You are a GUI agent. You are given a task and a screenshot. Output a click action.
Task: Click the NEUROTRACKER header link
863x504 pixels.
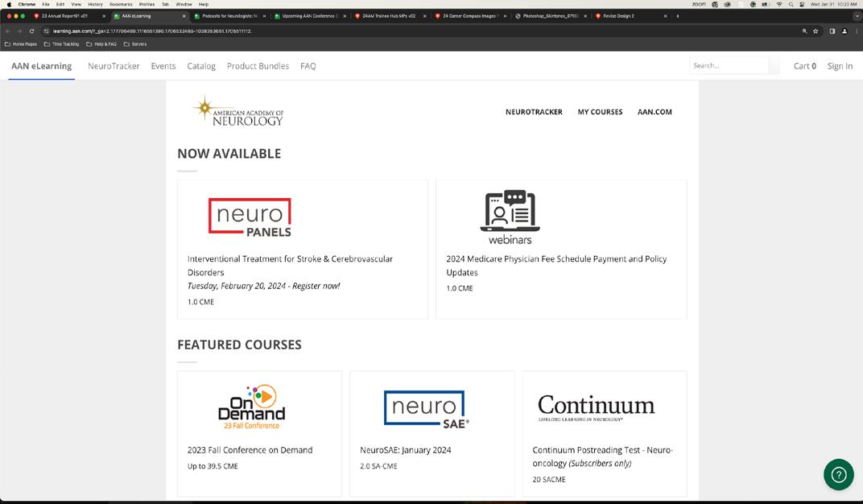click(x=534, y=112)
